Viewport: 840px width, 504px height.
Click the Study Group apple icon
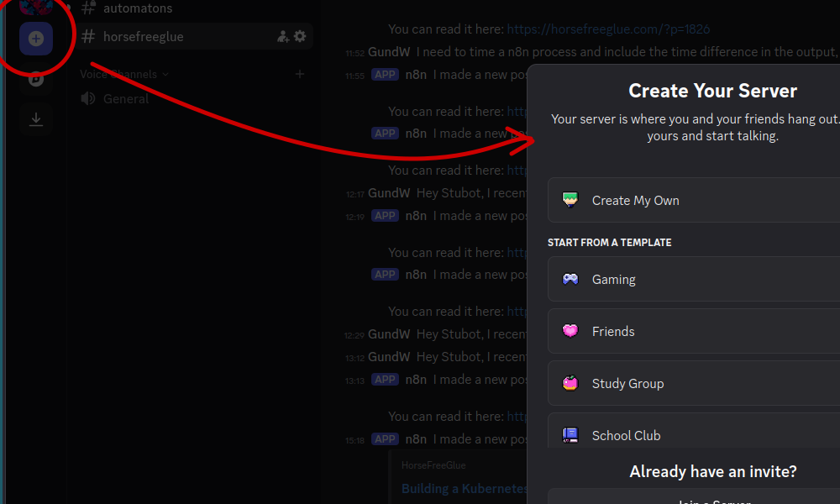click(570, 383)
